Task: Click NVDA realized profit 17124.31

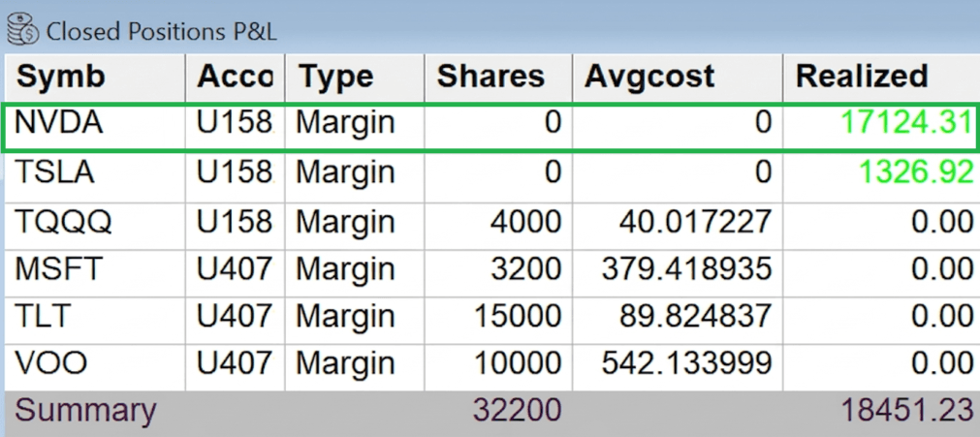Action: point(906,125)
